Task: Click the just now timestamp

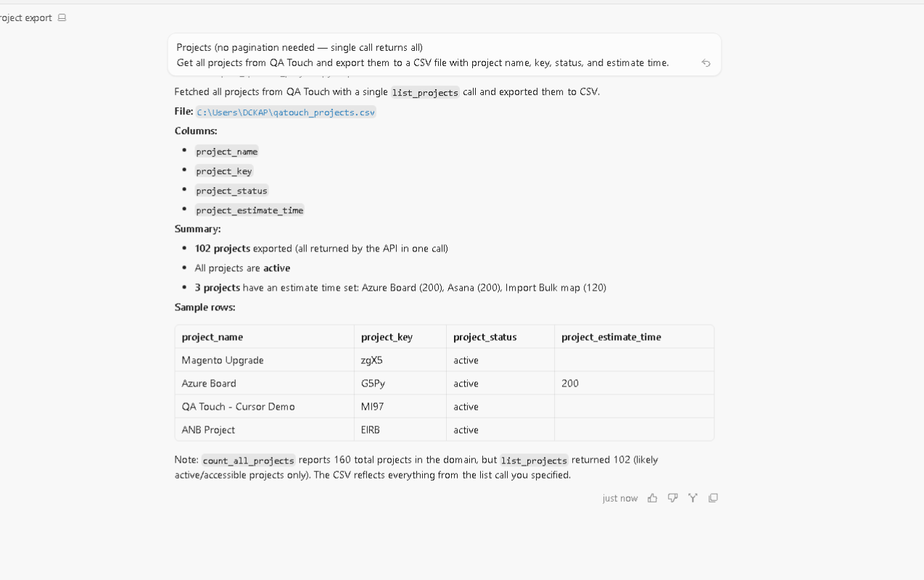Action: click(620, 498)
